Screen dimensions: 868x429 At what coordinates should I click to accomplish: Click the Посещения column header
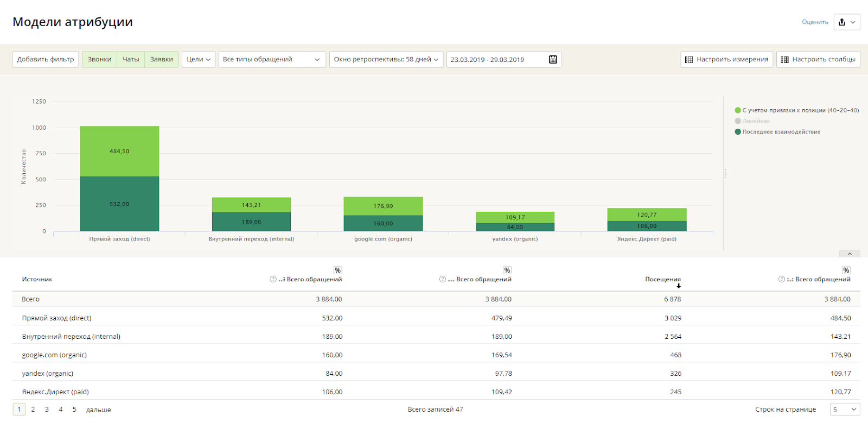pyautogui.click(x=663, y=279)
